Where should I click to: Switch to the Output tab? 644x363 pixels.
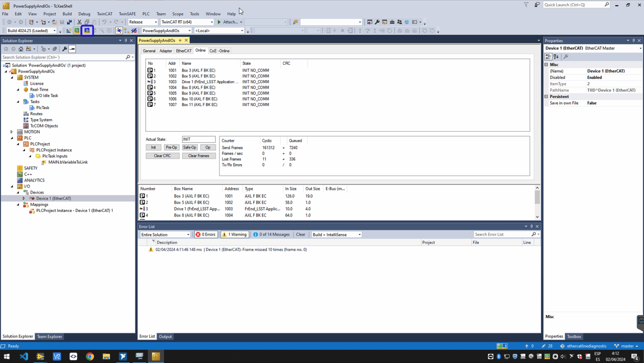(x=165, y=337)
